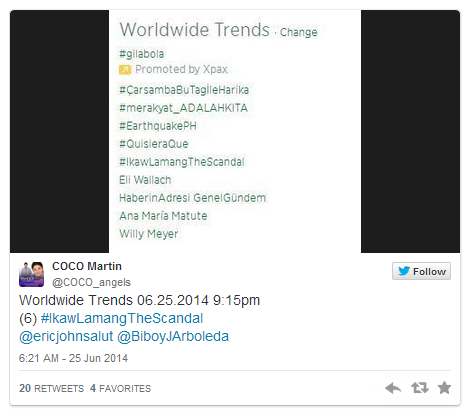Open COCO Martin's profile avatar
The image size is (464, 410).
coord(31,274)
